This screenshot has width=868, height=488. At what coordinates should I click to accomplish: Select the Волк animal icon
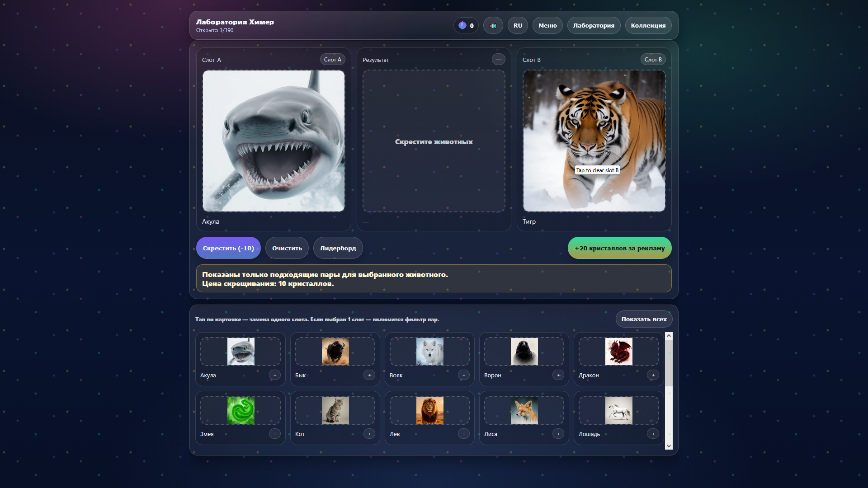pos(429,351)
